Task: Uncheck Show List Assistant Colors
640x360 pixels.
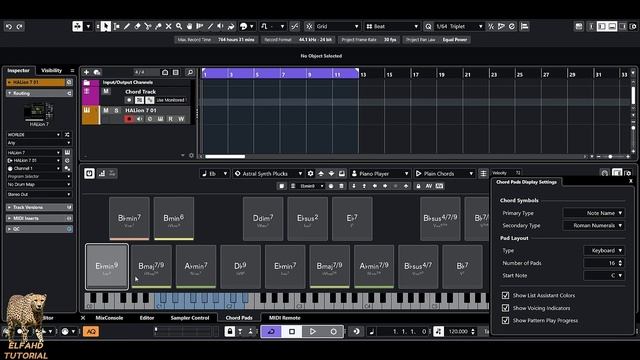Action: (505, 295)
